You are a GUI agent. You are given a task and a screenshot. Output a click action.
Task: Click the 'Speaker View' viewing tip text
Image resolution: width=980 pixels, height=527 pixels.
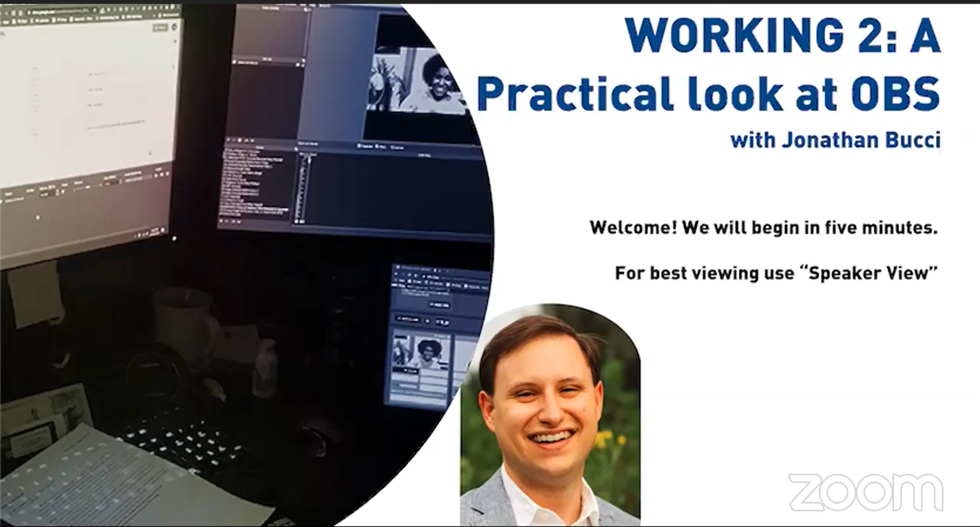click(x=776, y=273)
